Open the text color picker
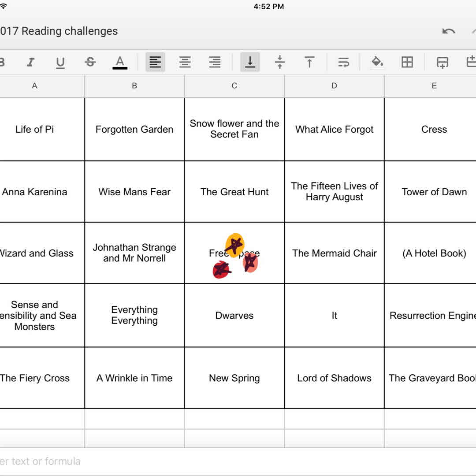 119,62
